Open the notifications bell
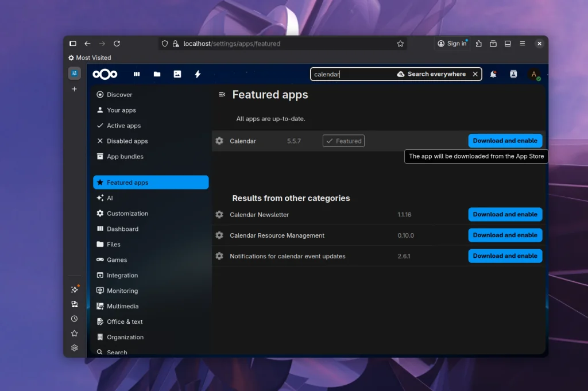The image size is (588, 391). pos(493,74)
